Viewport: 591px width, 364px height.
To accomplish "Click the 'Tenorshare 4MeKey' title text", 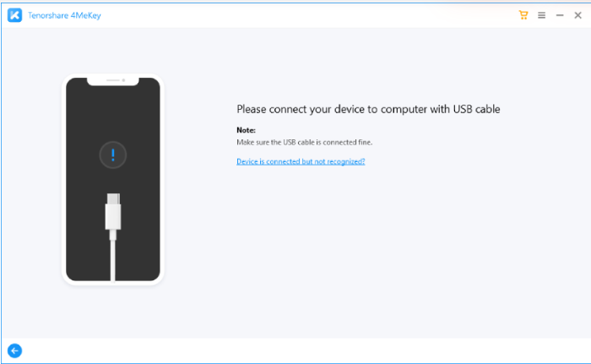I will click(x=64, y=15).
